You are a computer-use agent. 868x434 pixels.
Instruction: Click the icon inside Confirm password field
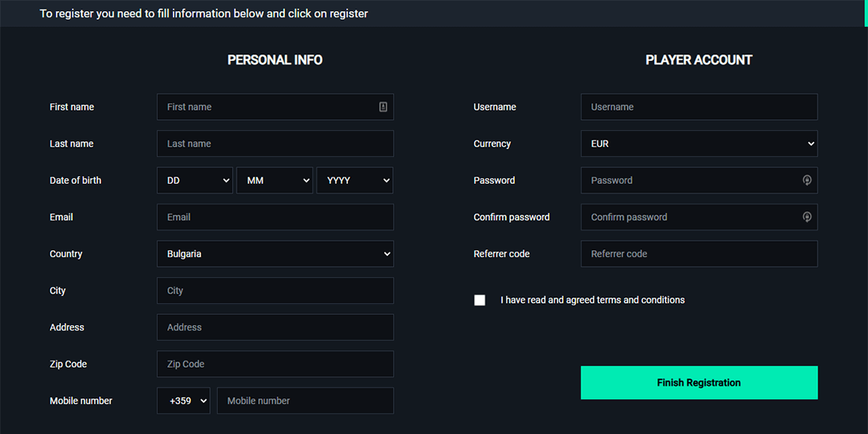[x=806, y=217]
